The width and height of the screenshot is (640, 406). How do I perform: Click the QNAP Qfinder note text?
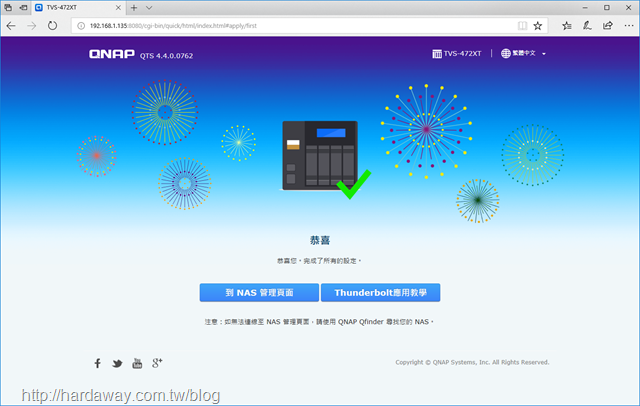(x=319, y=322)
